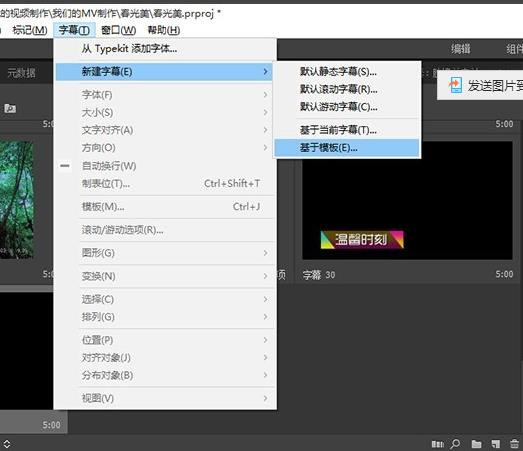523x451 pixels.
Task: Toggle 自动换行(W) word wrap option
Action: (x=165, y=166)
